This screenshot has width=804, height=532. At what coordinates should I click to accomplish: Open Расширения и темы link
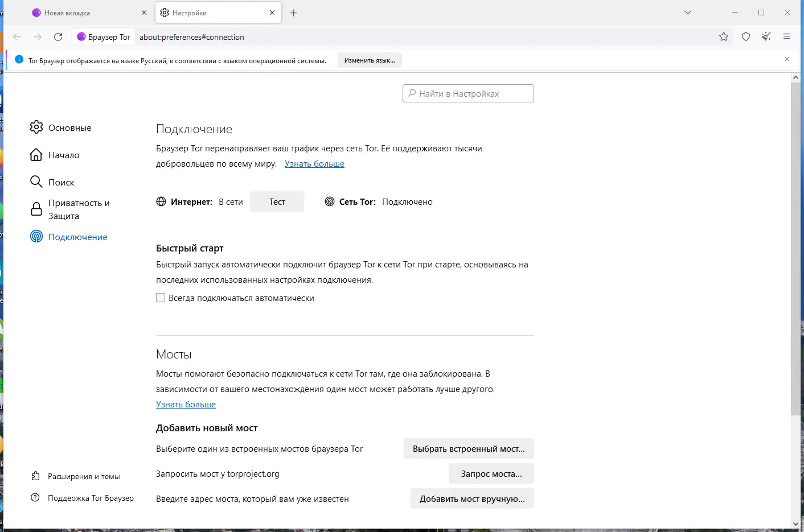tap(84, 476)
